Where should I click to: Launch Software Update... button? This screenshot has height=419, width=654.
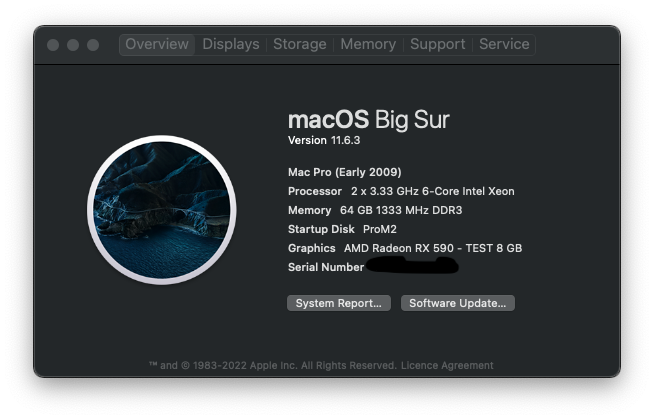[458, 303]
